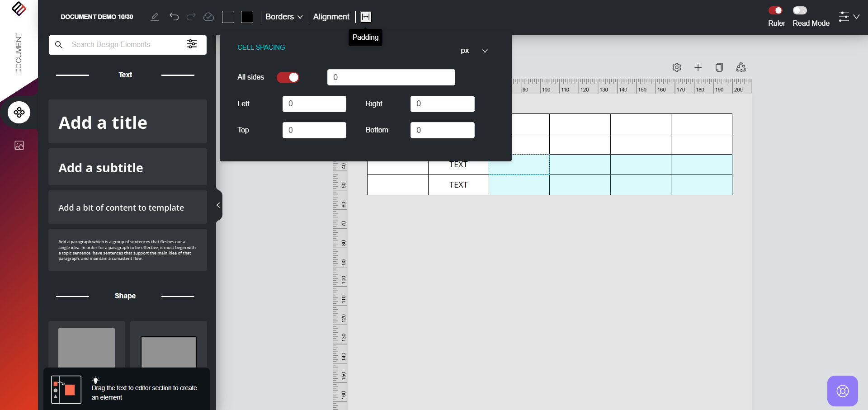Toggle the All sides switch
Image resolution: width=868 pixels, height=410 pixels.
(x=288, y=77)
